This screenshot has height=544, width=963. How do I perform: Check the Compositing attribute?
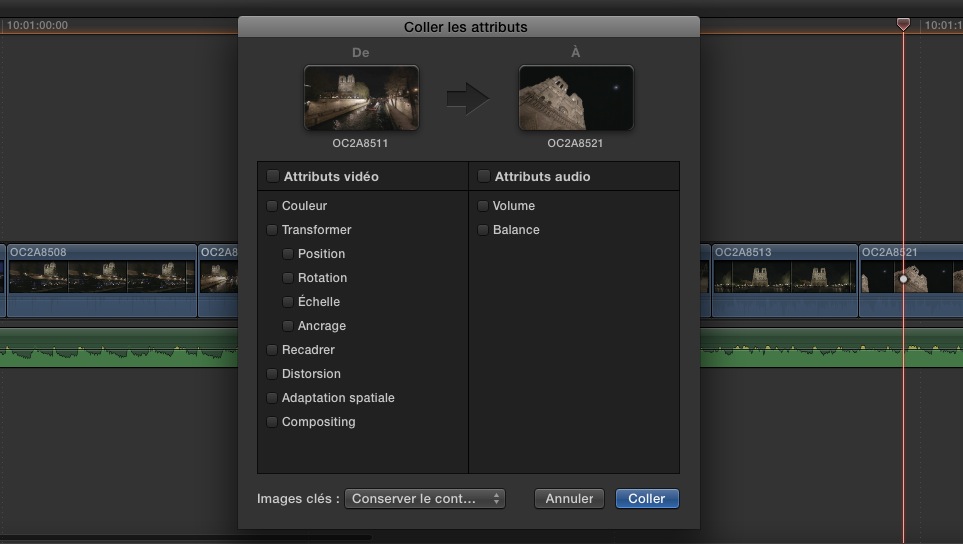tap(271, 421)
